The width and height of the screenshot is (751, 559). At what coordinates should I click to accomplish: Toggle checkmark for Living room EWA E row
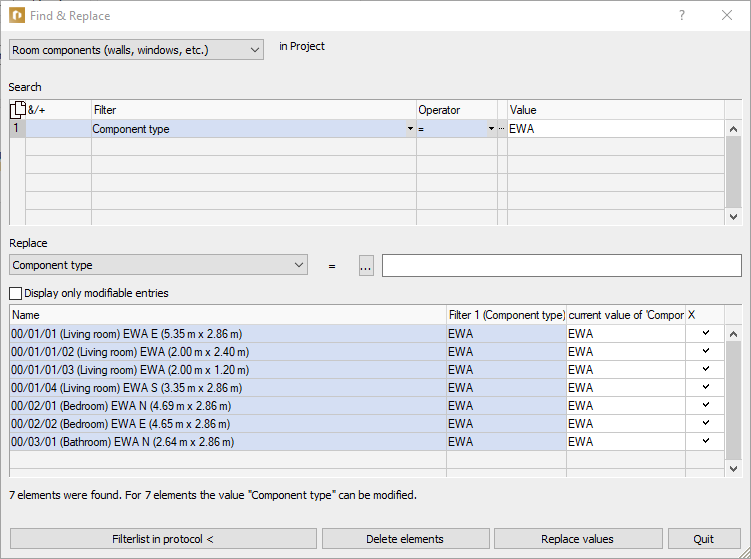tap(705, 333)
